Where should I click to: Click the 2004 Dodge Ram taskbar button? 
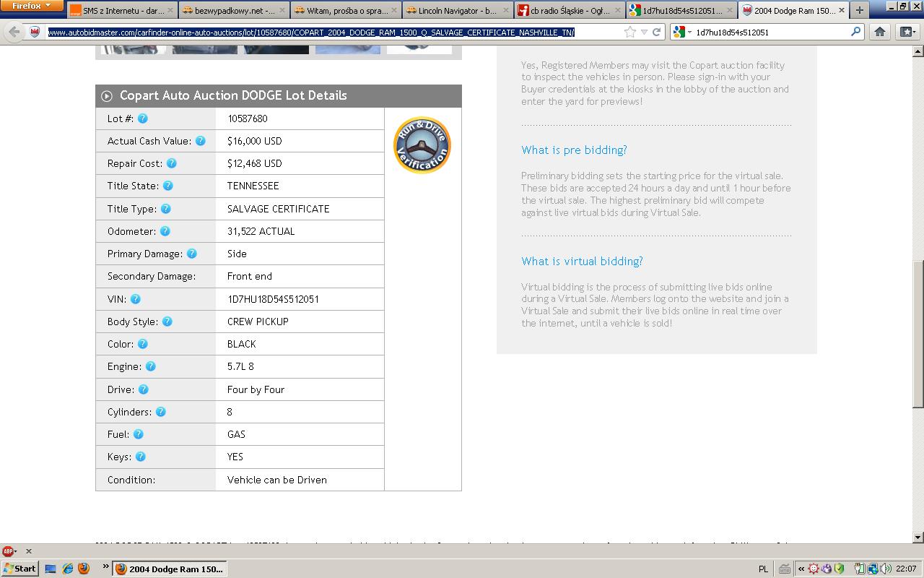(170, 569)
